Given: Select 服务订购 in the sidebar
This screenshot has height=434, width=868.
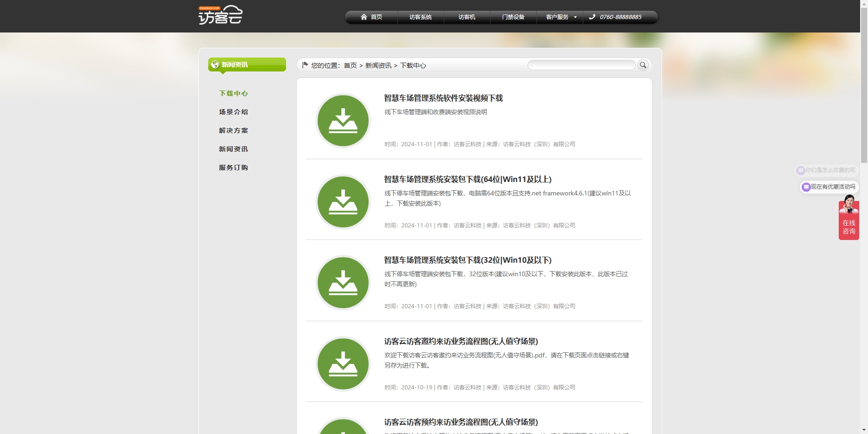Looking at the screenshot, I should pyautogui.click(x=234, y=168).
